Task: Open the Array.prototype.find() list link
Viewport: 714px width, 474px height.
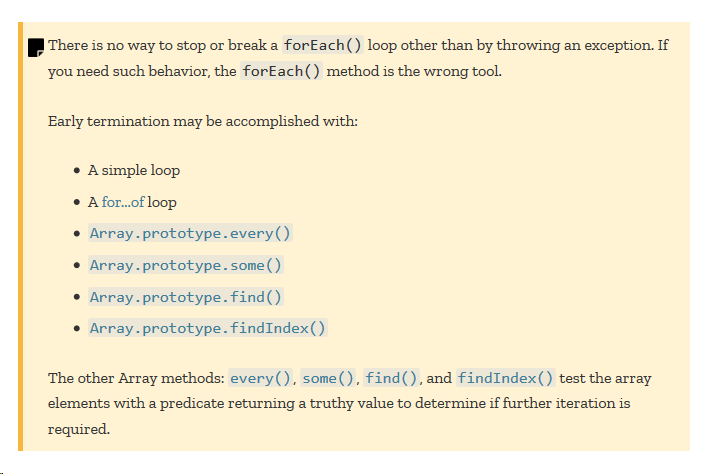Action: [186, 297]
